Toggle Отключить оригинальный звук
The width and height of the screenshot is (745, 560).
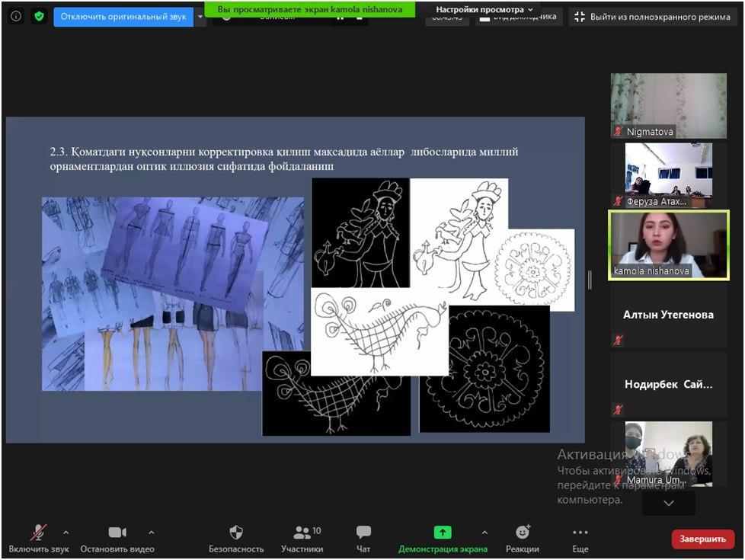tap(123, 17)
